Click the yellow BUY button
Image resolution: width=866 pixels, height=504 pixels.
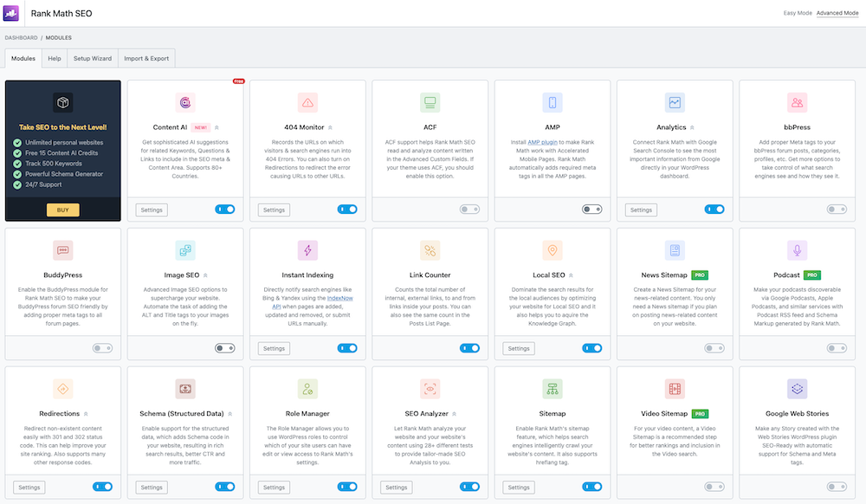click(x=63, y=210)
